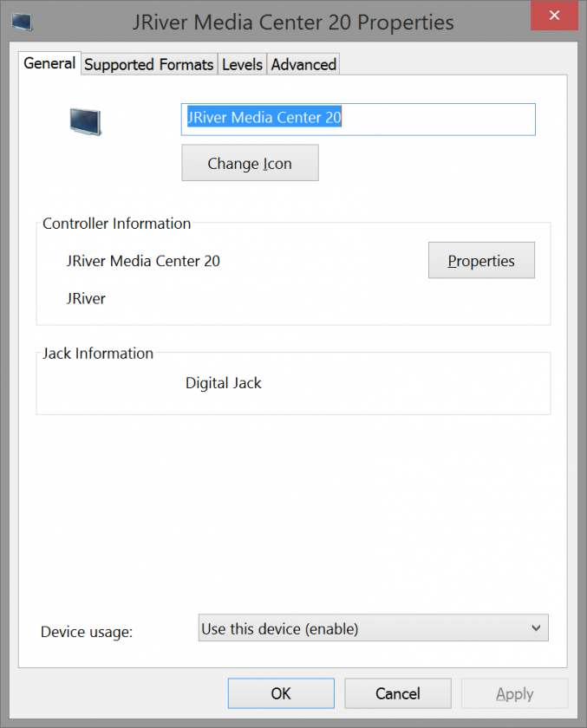Open controller Properties button
The height and width of the screenshot is (728, 587).
coord(481,260)
